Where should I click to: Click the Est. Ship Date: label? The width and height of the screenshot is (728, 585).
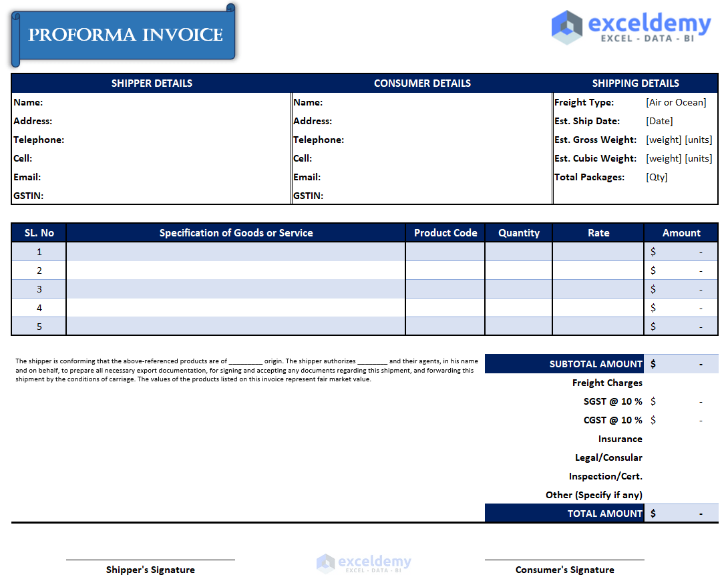[587, 121]
